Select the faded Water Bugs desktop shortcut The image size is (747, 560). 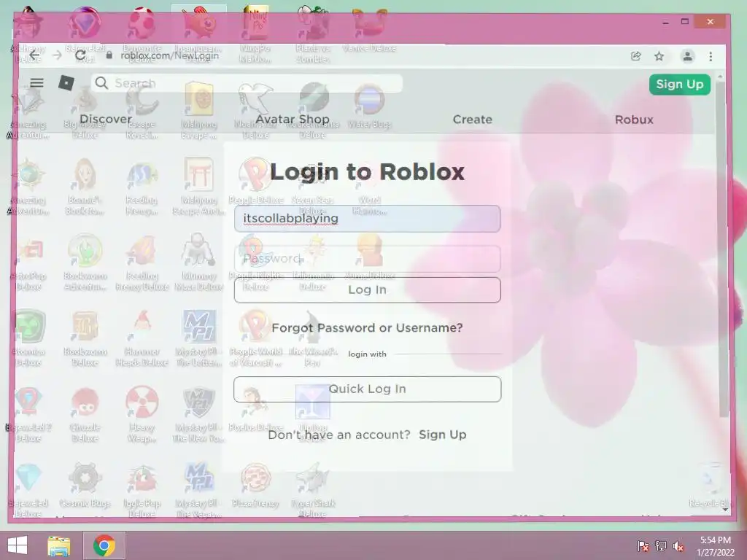point(369,106)
